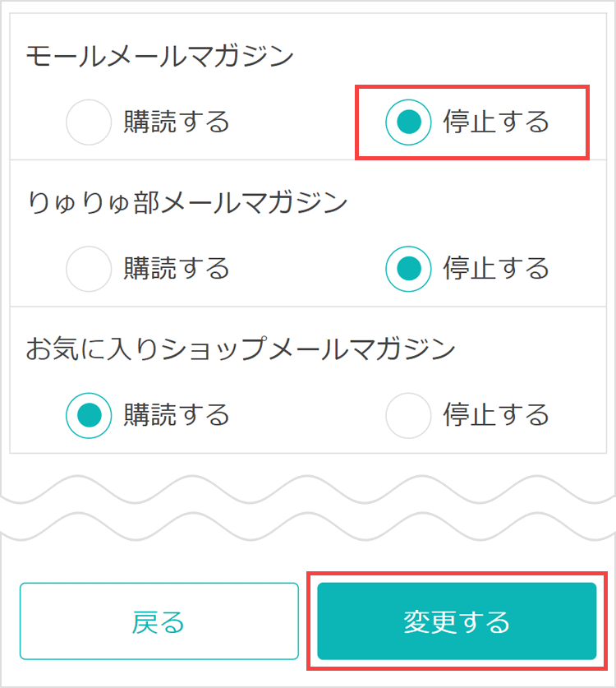The image size is (616, 688).
Task: Click 購読する label text in お気に入りショップ row
Action: pyautogui.click(x=177, y=414)
